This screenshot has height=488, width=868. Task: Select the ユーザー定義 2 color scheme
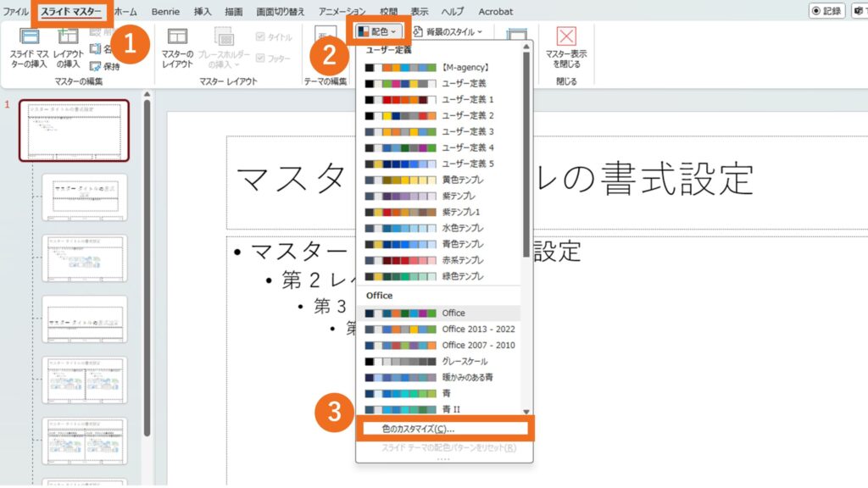(439, 115)
